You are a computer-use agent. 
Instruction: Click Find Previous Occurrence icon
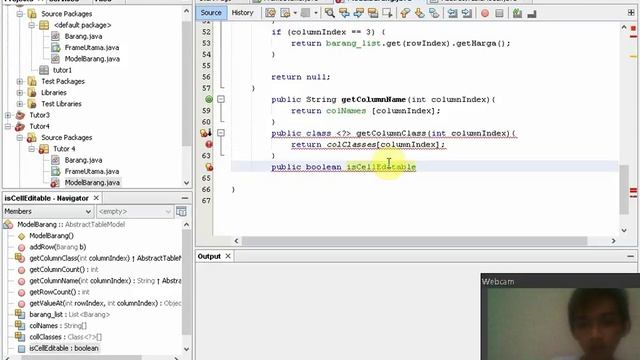click(344, 13)
